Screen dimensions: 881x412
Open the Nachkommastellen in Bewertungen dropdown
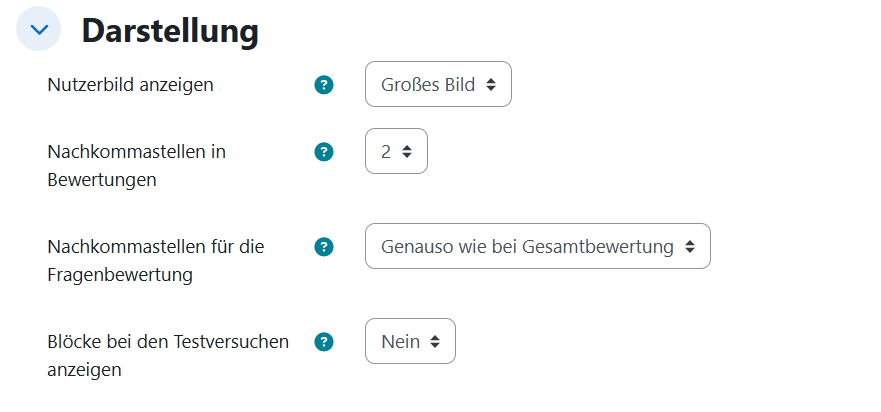396,152
